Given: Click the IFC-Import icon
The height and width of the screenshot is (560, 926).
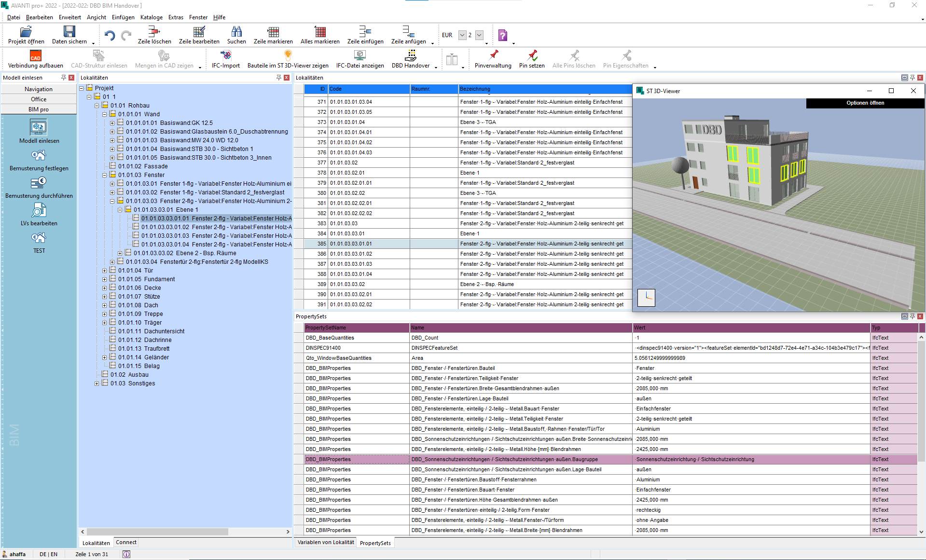Looking at the screenshot, I should tap(225, 56).
